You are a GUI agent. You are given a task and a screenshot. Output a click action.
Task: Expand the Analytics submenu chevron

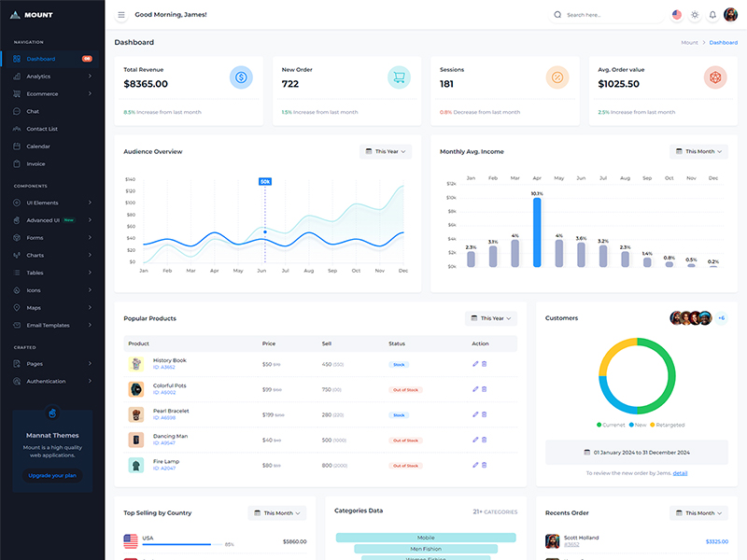[90, 77]
